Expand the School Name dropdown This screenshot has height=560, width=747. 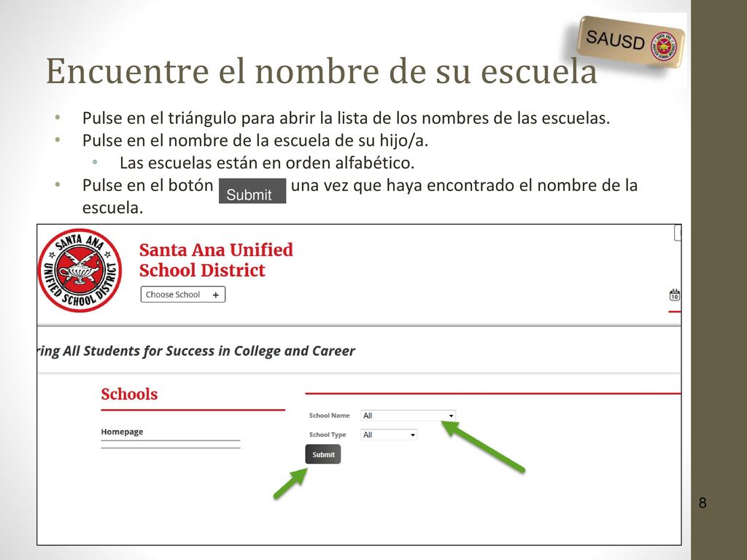409,415
